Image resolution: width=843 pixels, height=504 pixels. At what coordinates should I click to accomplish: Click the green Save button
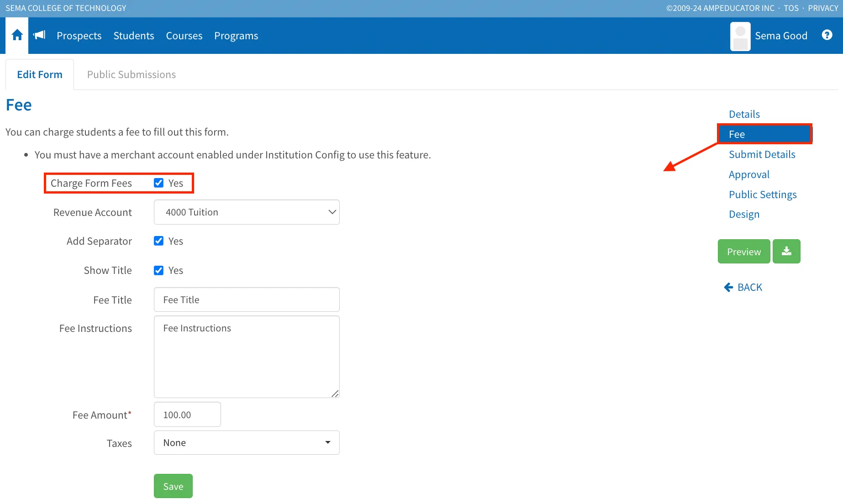[x=173, y=486]
